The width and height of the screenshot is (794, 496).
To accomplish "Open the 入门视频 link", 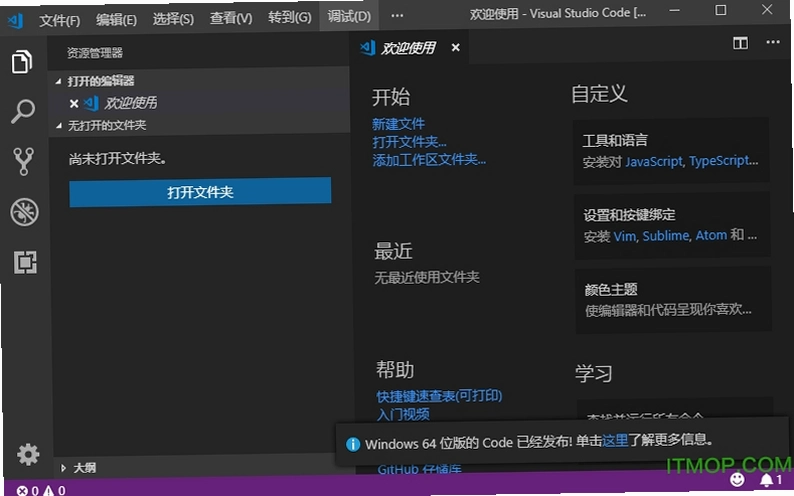I will coord(403,415).
